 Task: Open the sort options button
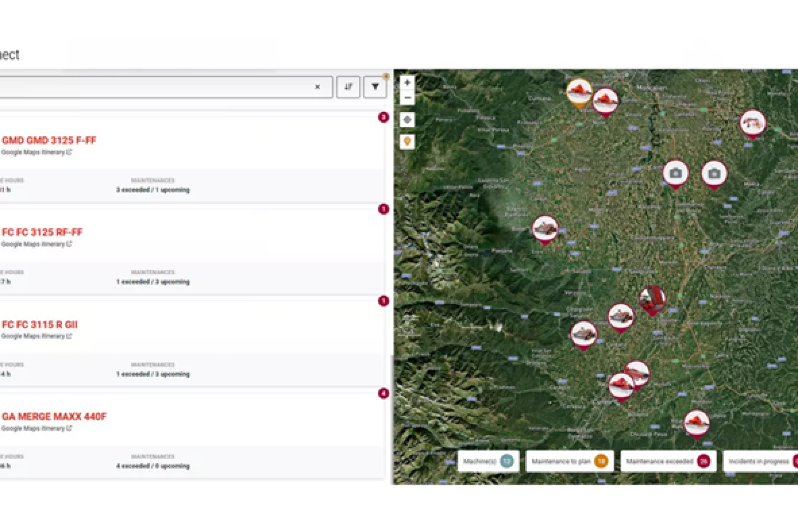(348, 87)
